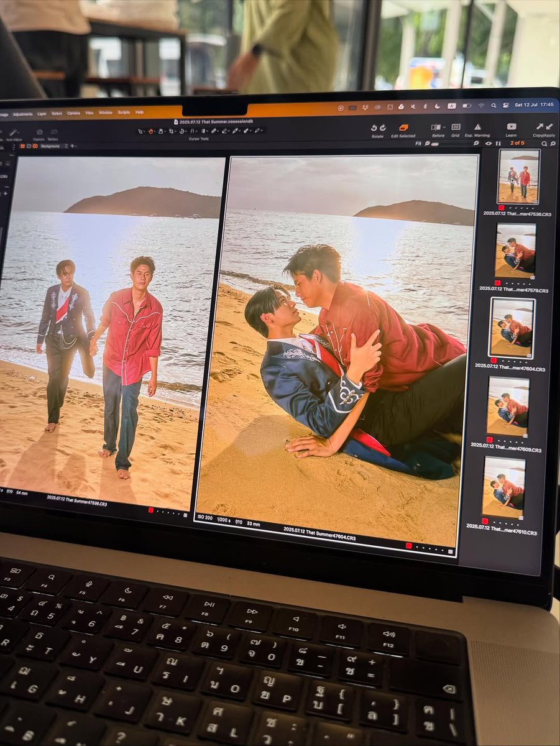Open the Window menu
The width and height of the screenshot is (560, 746).
point(106,113)
